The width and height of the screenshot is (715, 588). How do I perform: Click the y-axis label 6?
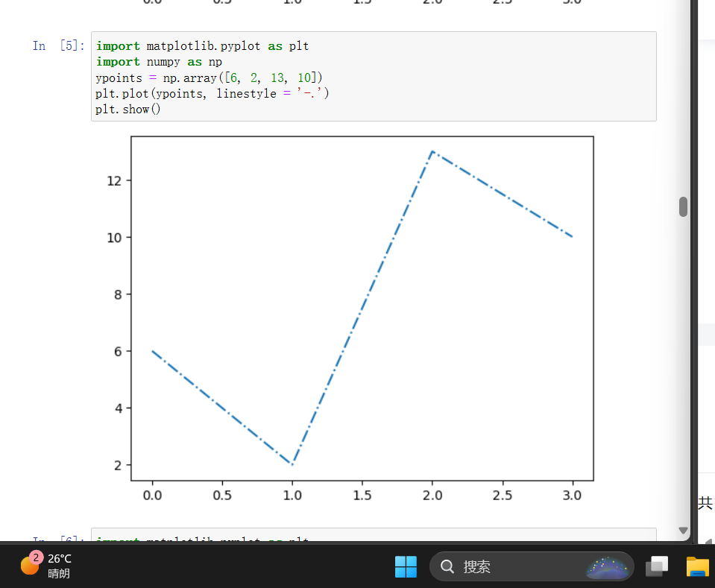[x=118, y=352]
